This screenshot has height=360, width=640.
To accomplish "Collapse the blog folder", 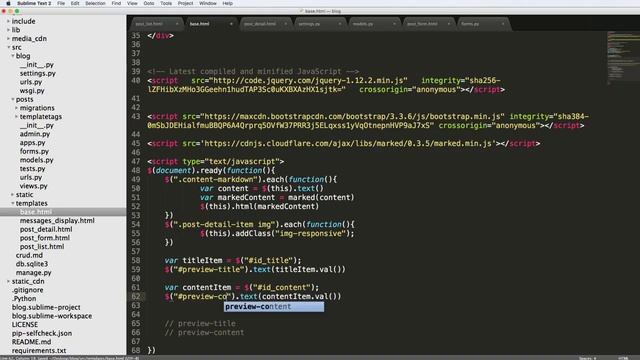I will tap(12, 56).
